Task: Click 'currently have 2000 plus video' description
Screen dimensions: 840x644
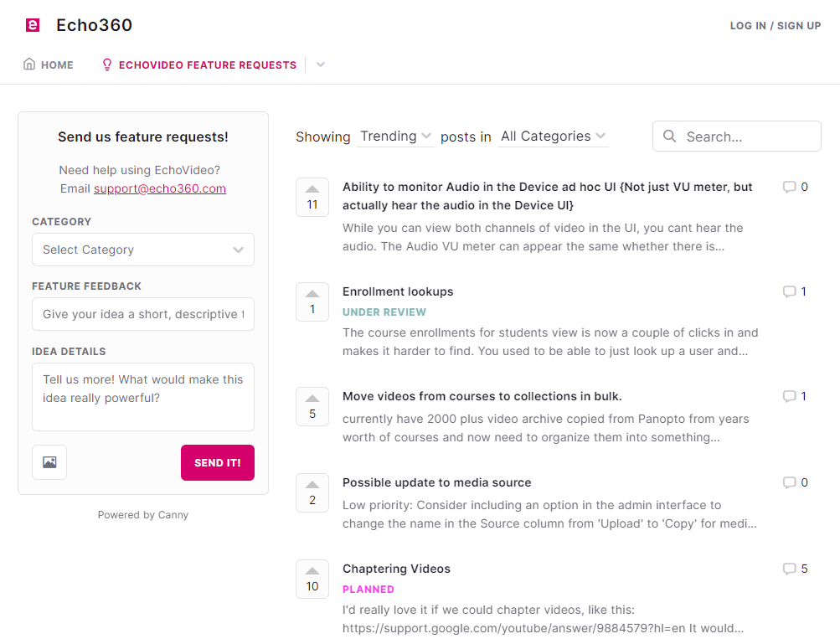Action: click(x=546, y=428)
